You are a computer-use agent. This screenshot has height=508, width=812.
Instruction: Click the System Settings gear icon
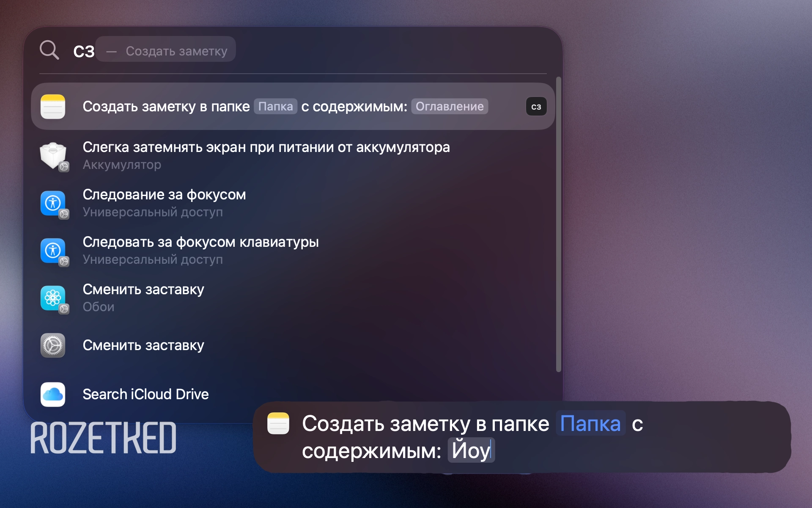pyautogui.click(x=53, y=345)
